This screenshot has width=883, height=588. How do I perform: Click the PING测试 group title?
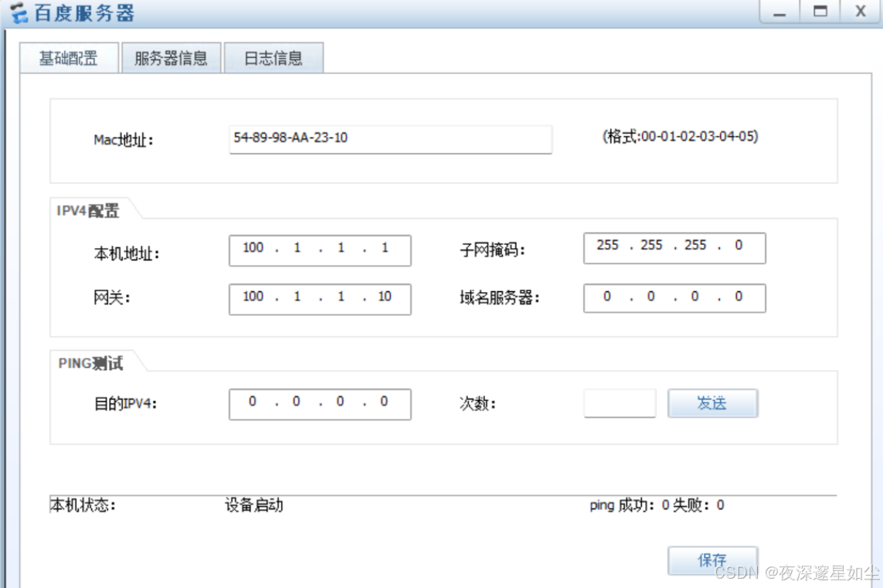[90, 363]
